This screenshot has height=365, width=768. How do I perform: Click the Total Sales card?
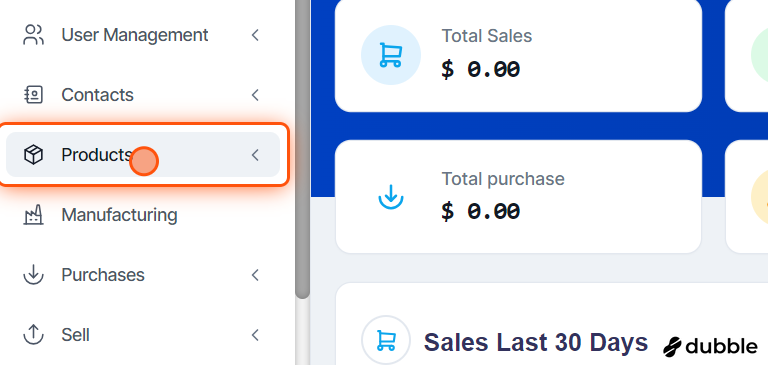pos(518,55)
